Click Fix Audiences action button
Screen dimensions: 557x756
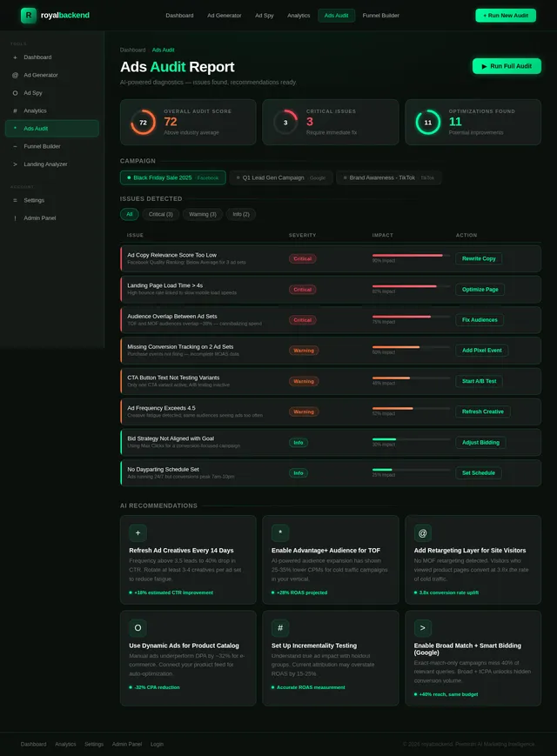pos(480,320)
